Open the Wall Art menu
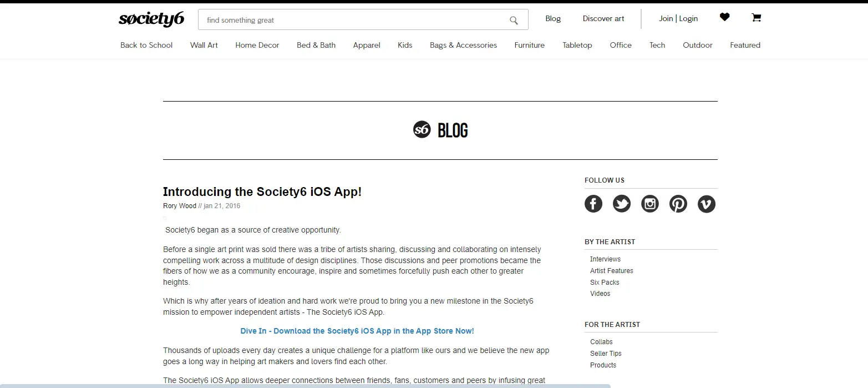This screenshot has height=388, width=868. tap(204, 45)
